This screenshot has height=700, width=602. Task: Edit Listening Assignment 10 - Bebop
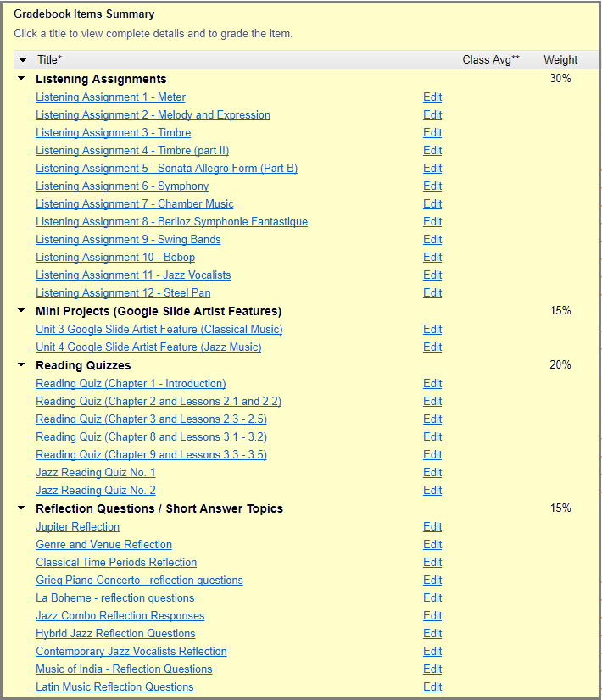pos(432,258)
